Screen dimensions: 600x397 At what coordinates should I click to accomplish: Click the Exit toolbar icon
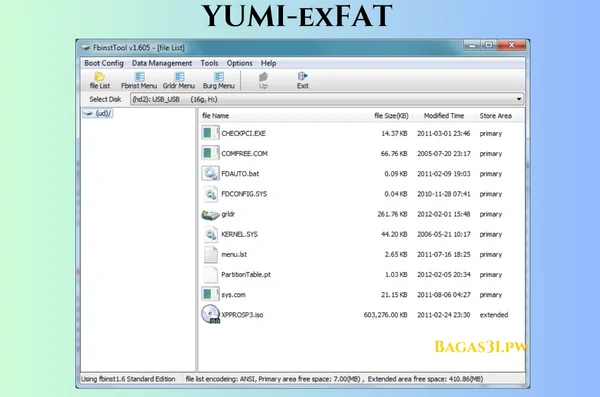coord(303,80)
